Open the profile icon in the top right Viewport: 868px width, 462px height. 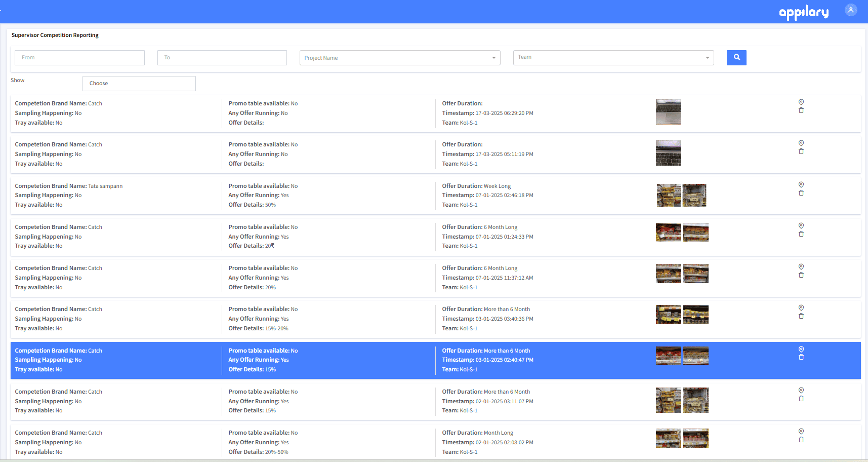851,10
